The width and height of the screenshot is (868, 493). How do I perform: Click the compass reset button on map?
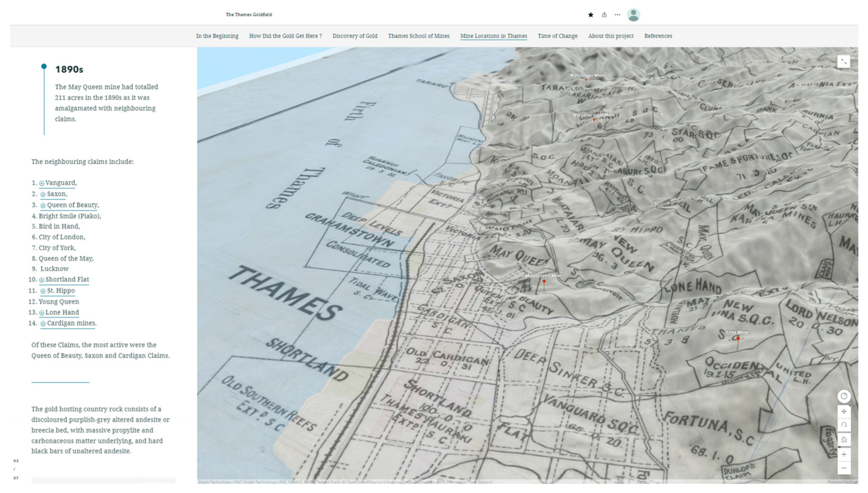click(844, 396)
